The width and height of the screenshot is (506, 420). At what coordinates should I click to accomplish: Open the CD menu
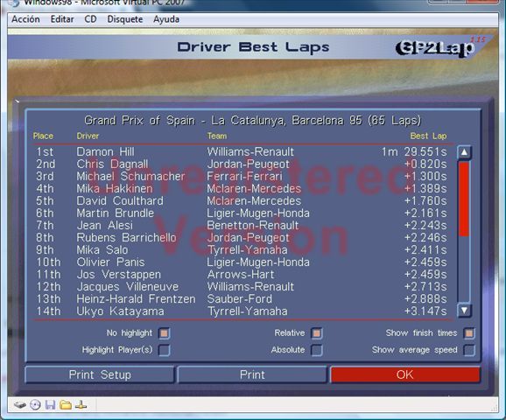[90, 19]
